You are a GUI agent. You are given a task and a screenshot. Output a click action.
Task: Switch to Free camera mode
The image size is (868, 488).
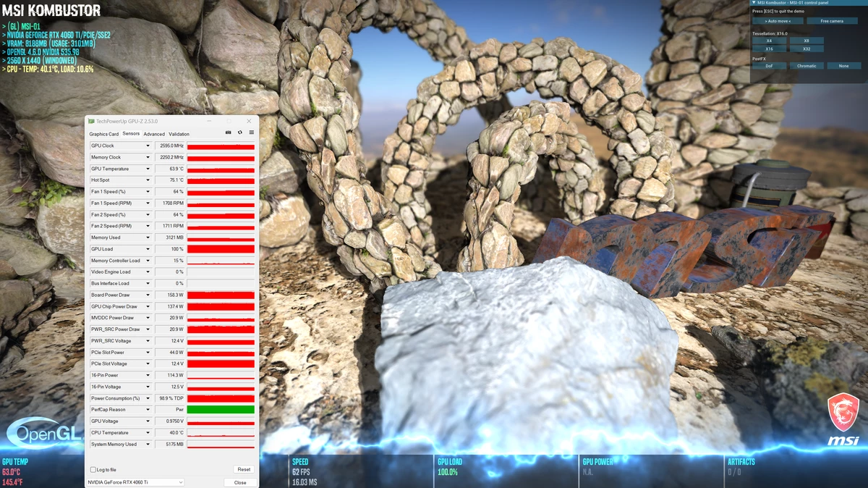point(832,21)
